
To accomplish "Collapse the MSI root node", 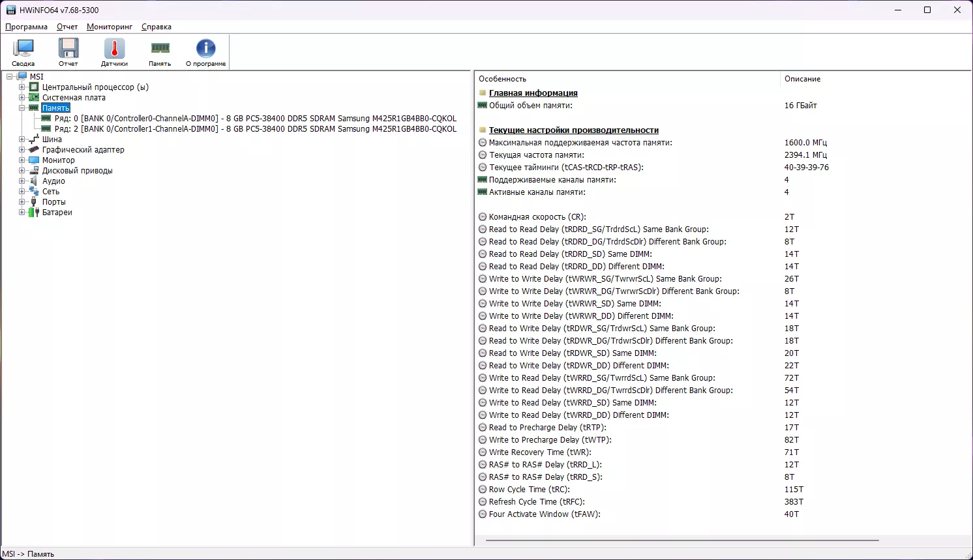I will tap(10, 77).
